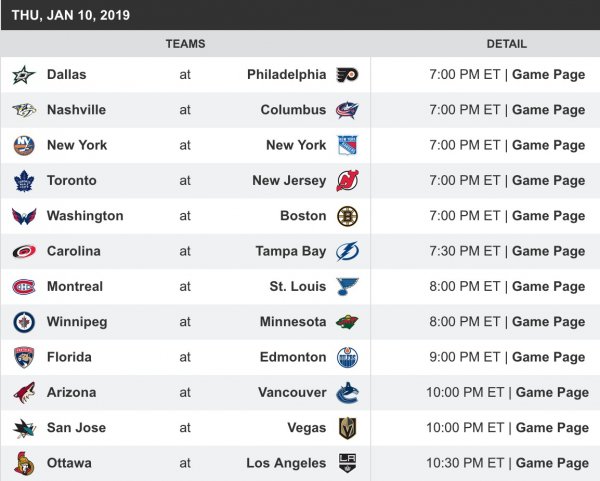The height and width of the screenshot is (481, 600).
Task: Click the Boston Bruins logo
Action: coord(347,216)
